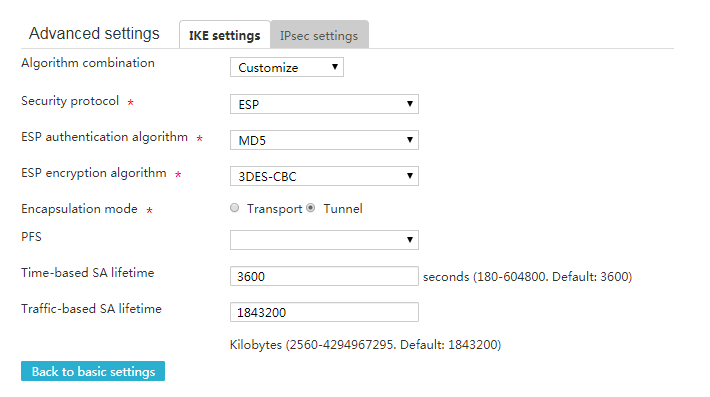Switch to the IPsec settings tab

coord(319,34)
